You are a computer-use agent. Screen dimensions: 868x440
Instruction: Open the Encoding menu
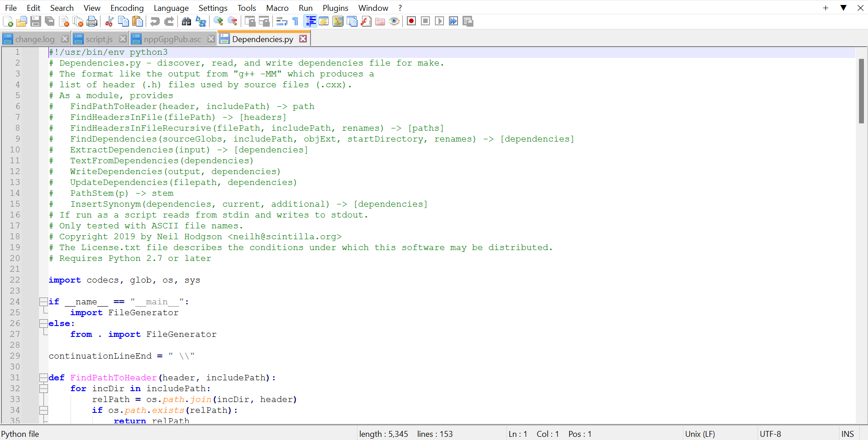pyautogui.click(x=127, y=8)
